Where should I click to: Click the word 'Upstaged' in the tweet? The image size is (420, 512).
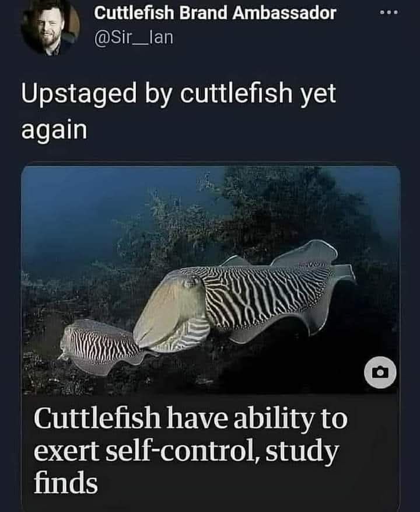pos(79,94)
